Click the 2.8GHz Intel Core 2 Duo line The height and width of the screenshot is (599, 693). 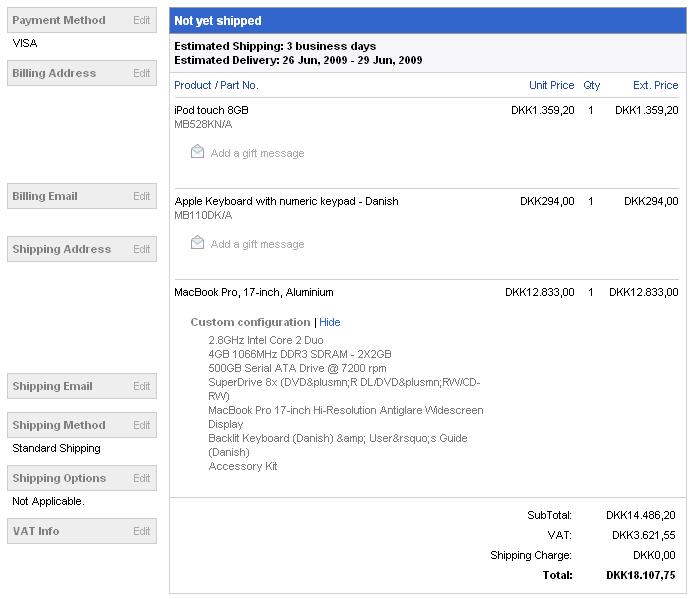click(x=266, y=340)
